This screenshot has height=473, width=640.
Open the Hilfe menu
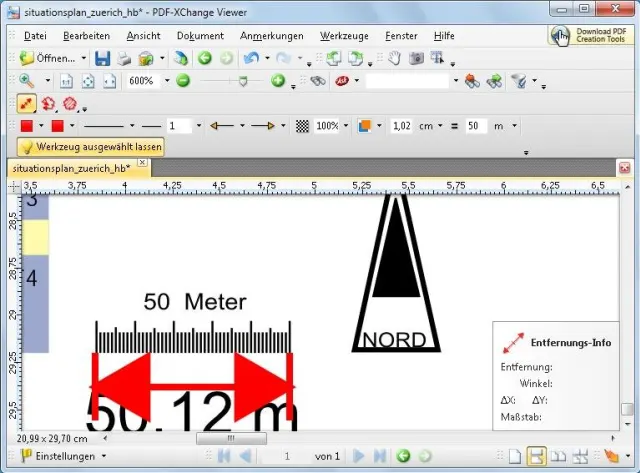444,36
